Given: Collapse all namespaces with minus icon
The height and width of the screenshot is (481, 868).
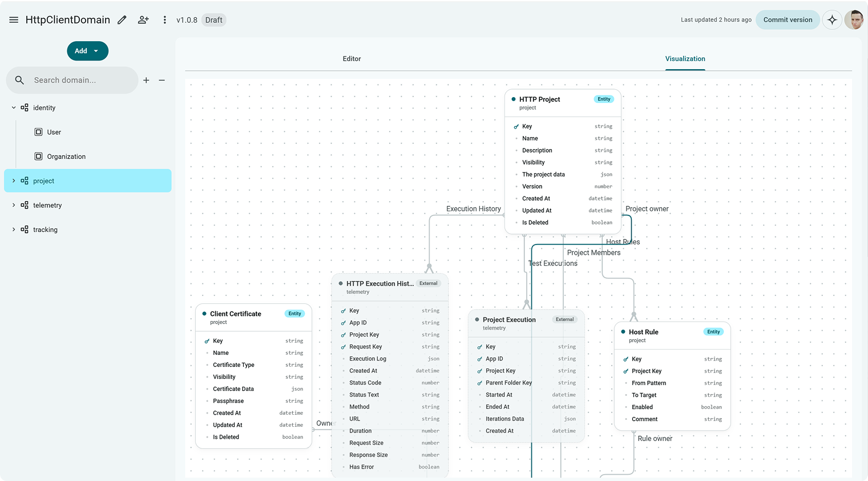Looking at the screenshot, I should click(x=162, y=81).
